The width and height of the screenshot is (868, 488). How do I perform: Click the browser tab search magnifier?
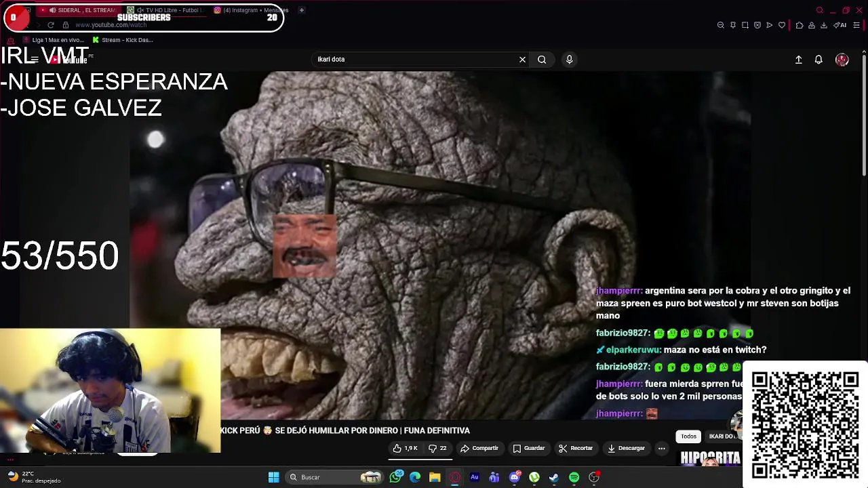pyautogui.click(x=820, y=10)
